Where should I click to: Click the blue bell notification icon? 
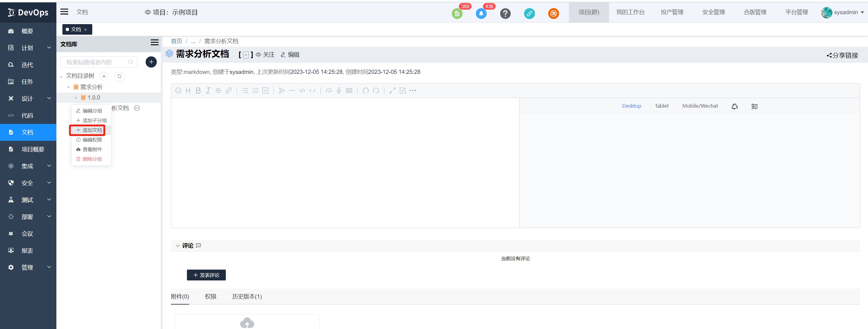click(481, 14)
